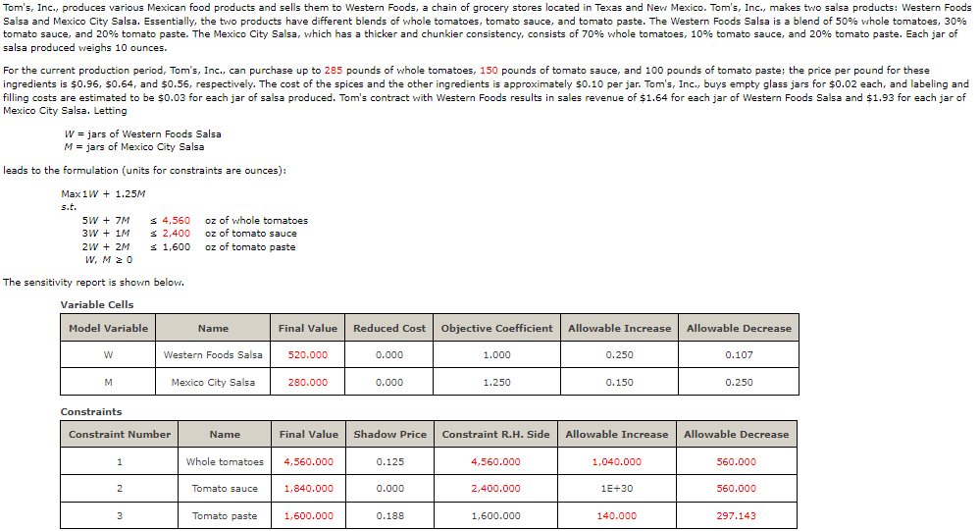Select the "Tomato sauce" constraint name
980x531 pixels.
225,489
